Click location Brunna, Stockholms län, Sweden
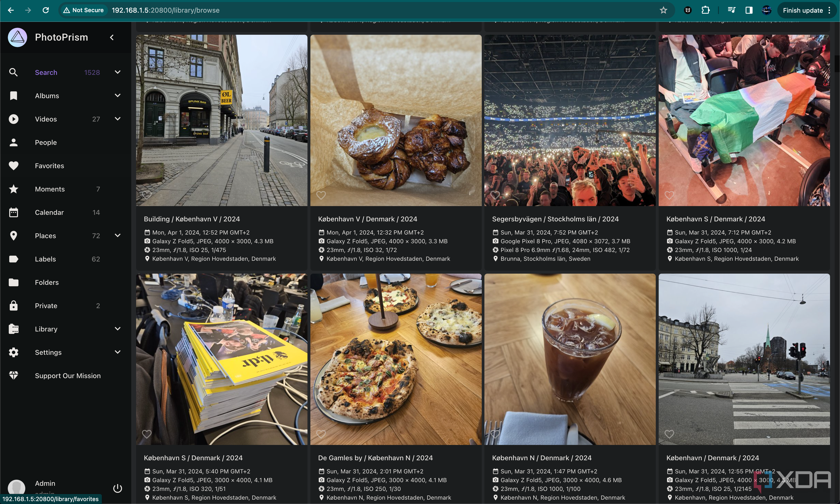 pos(545,259)
